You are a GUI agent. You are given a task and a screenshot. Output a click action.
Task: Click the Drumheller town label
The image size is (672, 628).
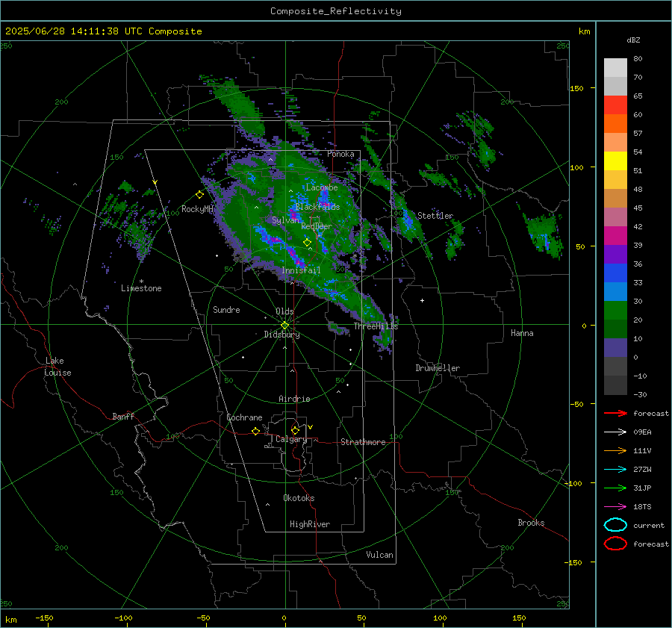438,368
